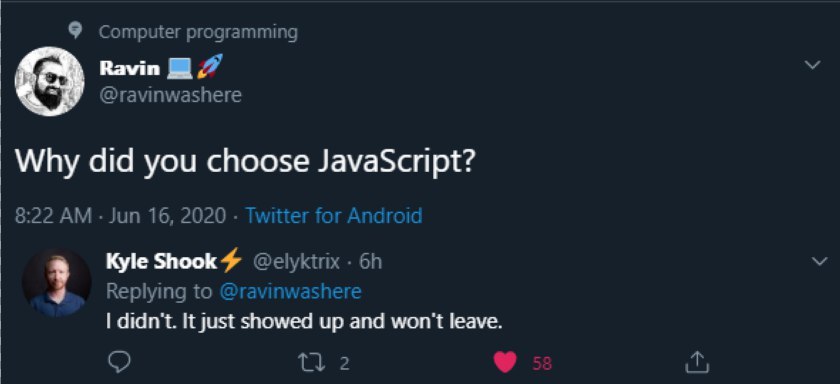Viewport: 840px width, 384px height.
Task: Open the @ravinwashere mention in reply
Action: 290,292
